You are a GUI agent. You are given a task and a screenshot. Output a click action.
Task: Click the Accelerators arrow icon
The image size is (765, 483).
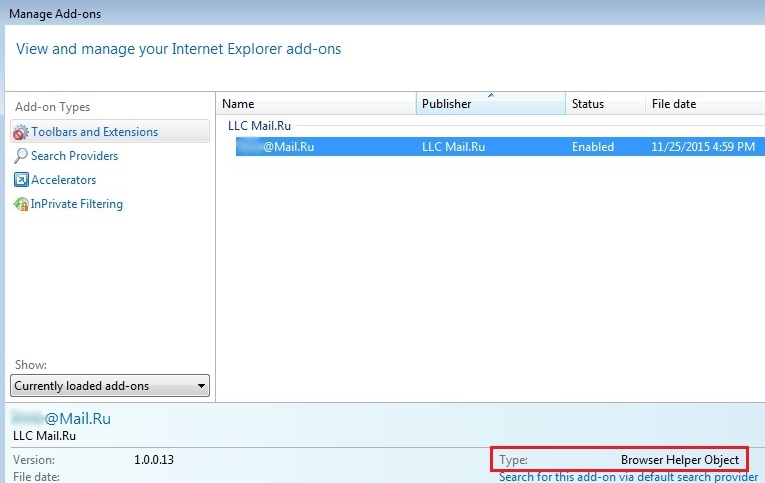point(21,180)
